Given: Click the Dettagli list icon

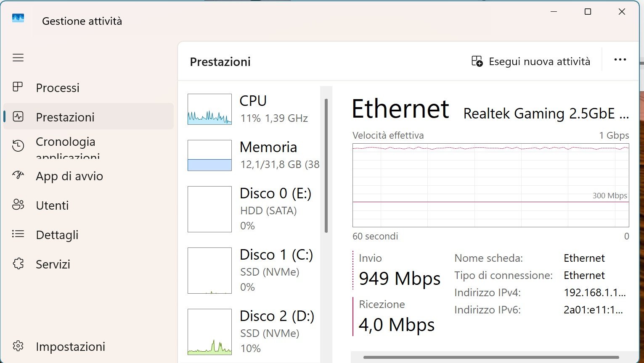Looking at the screenshot, I should (18, 234).
